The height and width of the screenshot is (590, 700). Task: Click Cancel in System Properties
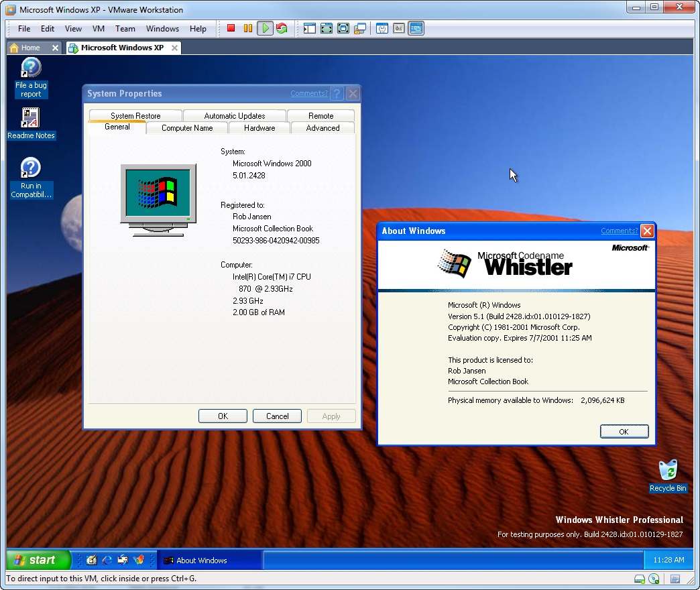tap(277, 416)
